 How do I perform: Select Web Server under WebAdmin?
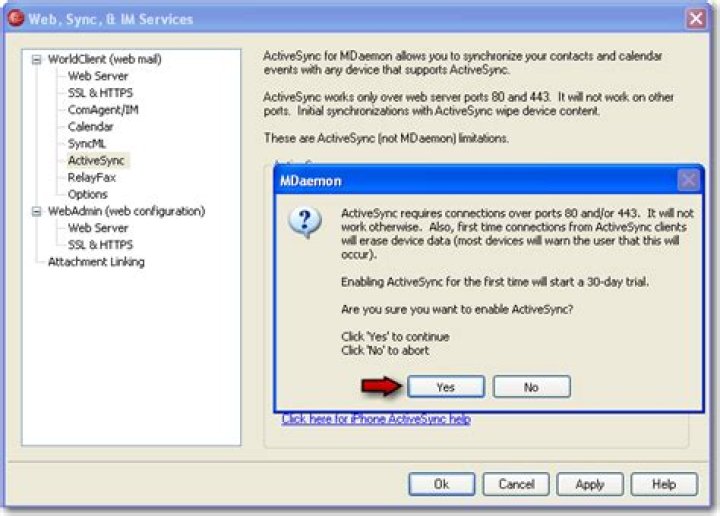point(98,228)
